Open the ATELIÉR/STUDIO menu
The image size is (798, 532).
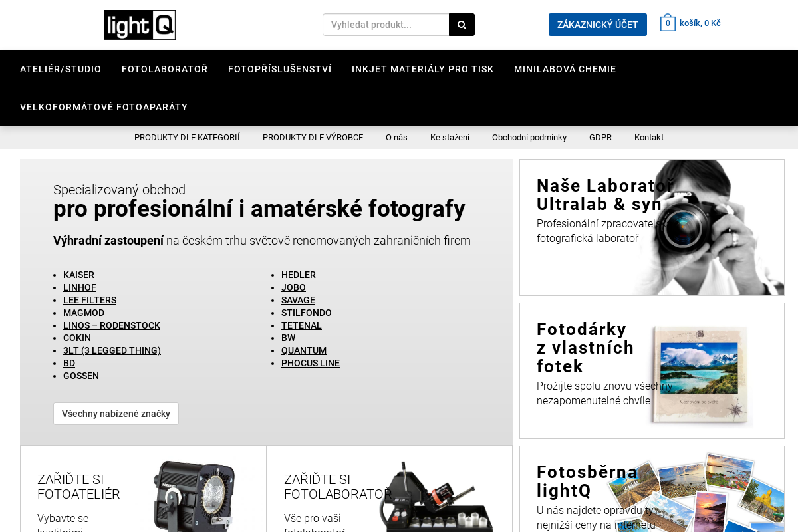[61, 69]
